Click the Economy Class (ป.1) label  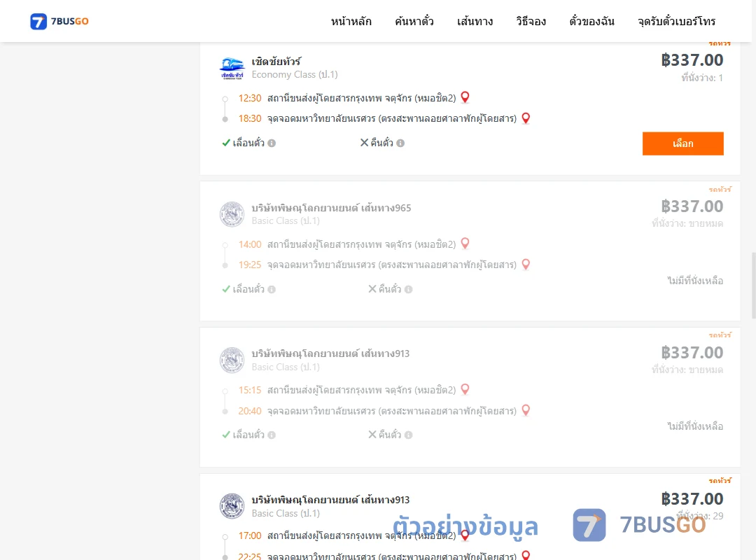point(295,75)
